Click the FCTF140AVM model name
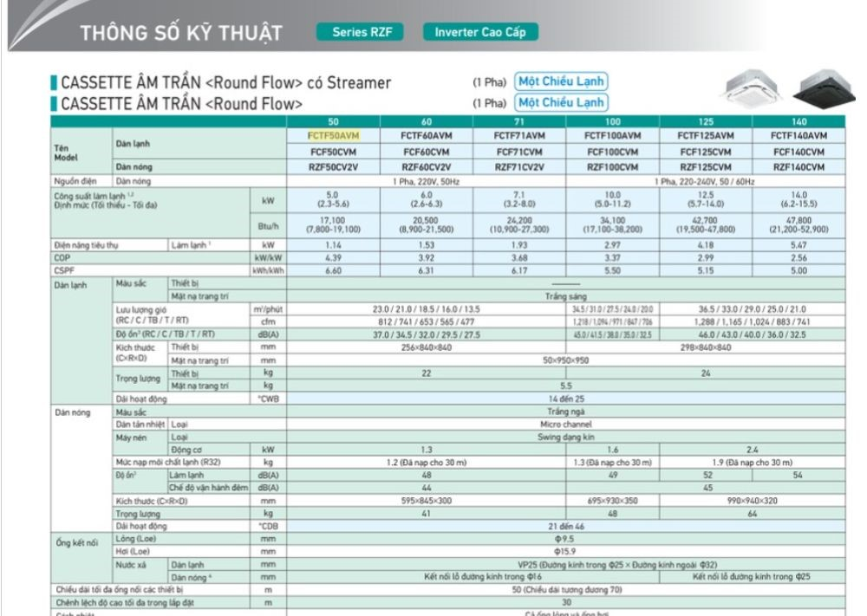Screen dimensions: 867x616 pyautogui.click(x=799, y=136)
